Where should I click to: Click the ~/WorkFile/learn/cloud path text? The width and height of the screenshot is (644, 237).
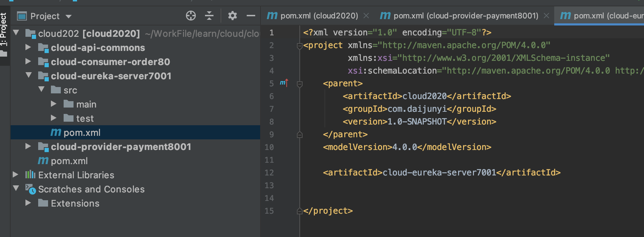tap(202, 34)
